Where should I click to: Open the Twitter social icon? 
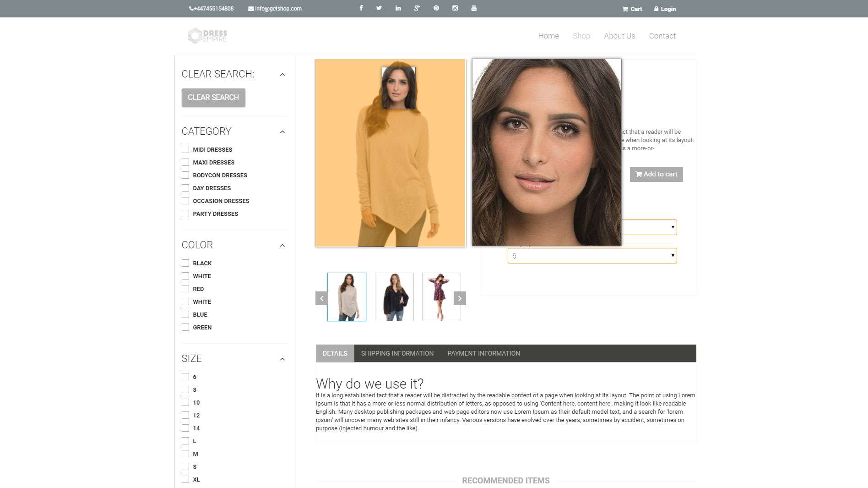coord(379,8)
